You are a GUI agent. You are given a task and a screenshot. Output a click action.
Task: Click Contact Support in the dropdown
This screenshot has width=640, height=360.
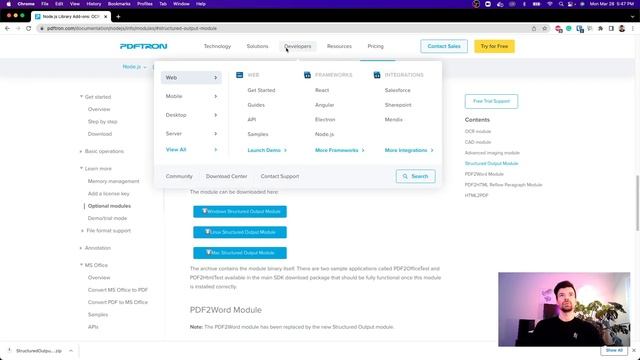click(x=280, y=176)
